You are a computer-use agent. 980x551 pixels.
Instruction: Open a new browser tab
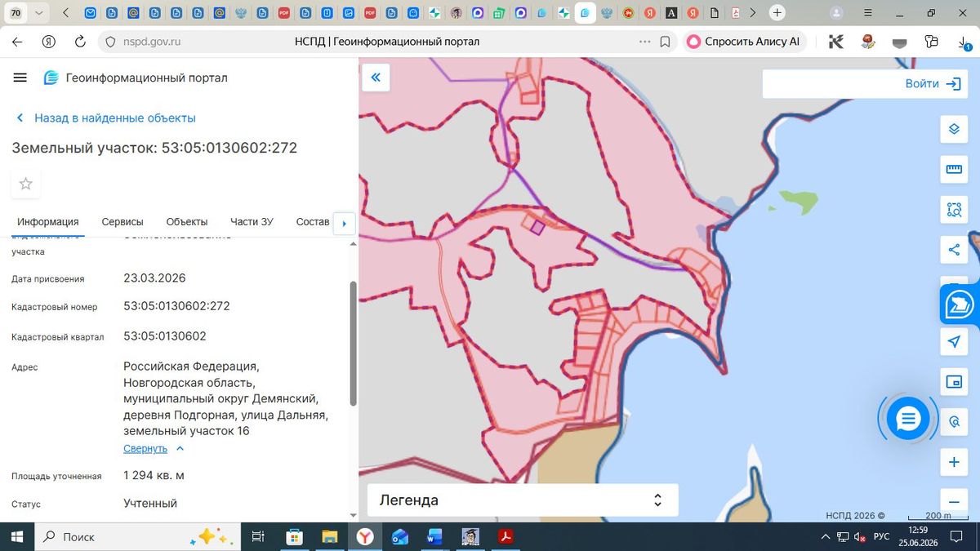coord(777,13)
